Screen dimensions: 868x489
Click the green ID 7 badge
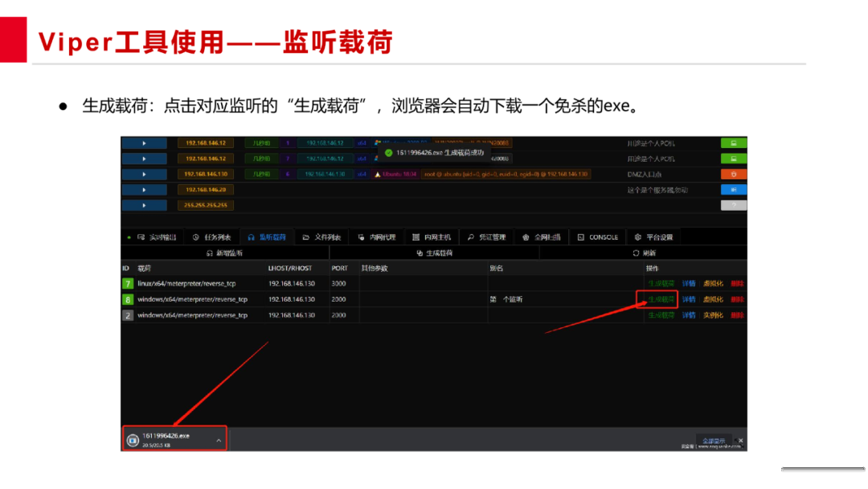coord(128,284)
